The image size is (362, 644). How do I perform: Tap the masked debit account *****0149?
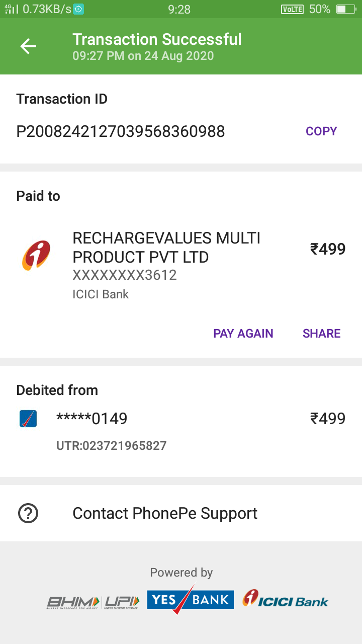(92, 419)
